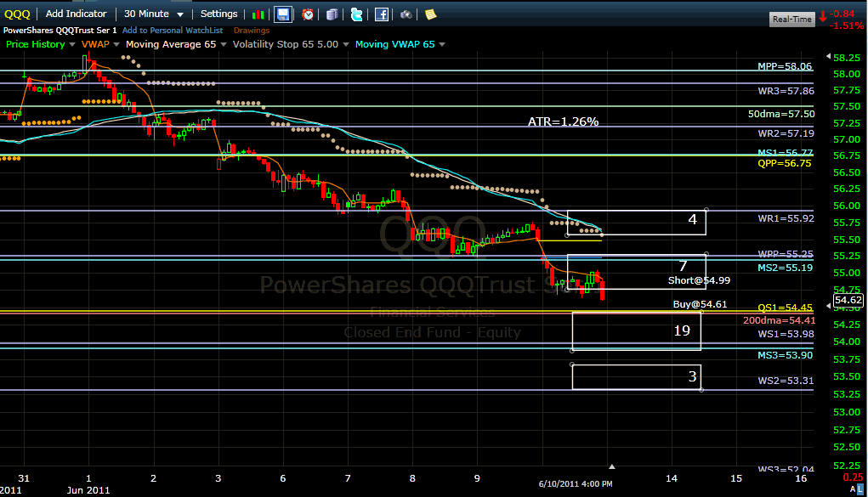Select the MPP=58.06 pivot label
868x497 pixels.
785,66
